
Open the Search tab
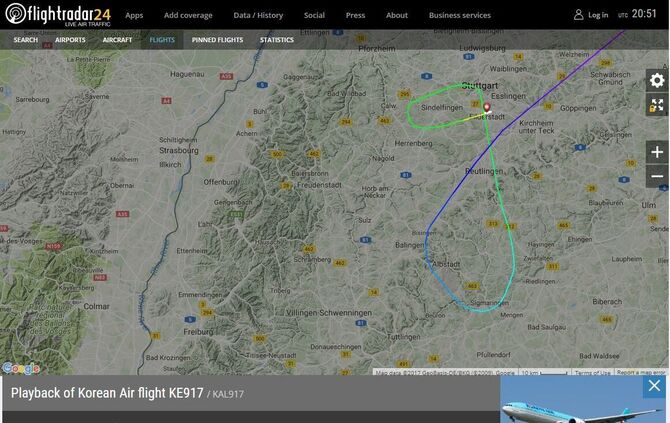point(26,40)
